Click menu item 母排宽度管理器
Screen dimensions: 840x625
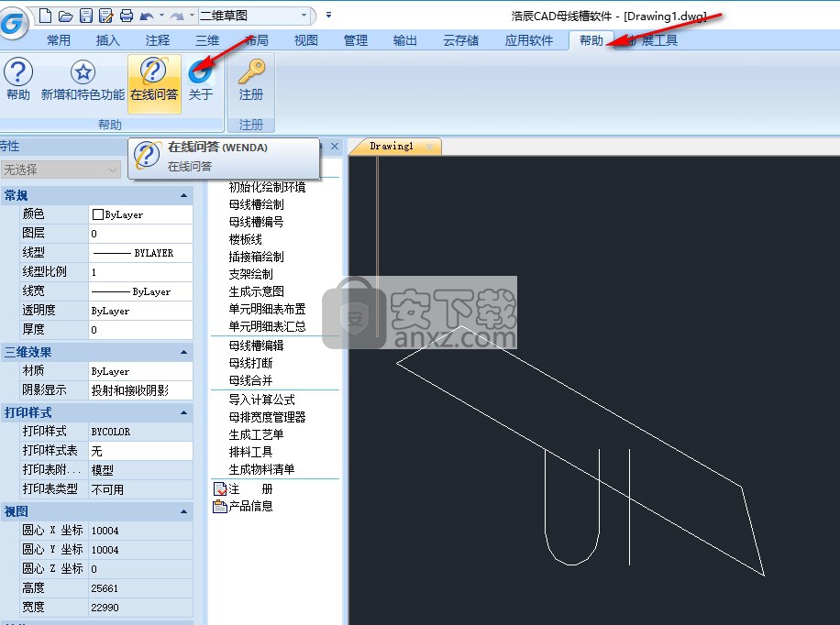267,417
